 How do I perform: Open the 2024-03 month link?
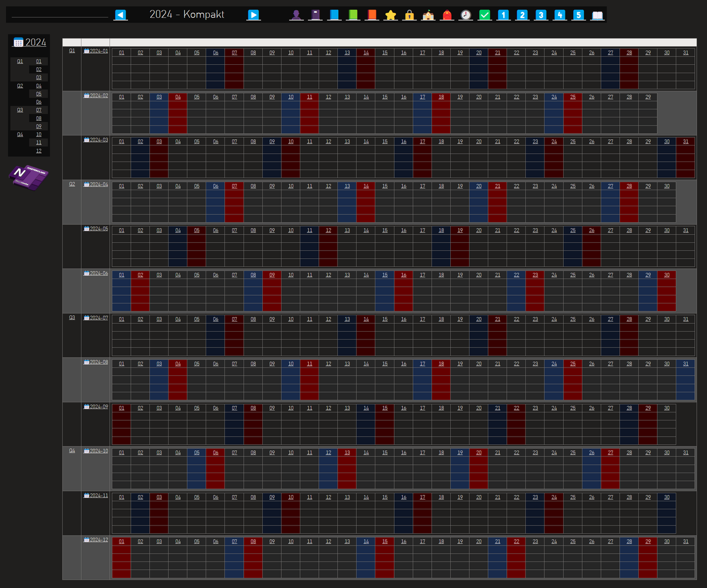[99, 140]
